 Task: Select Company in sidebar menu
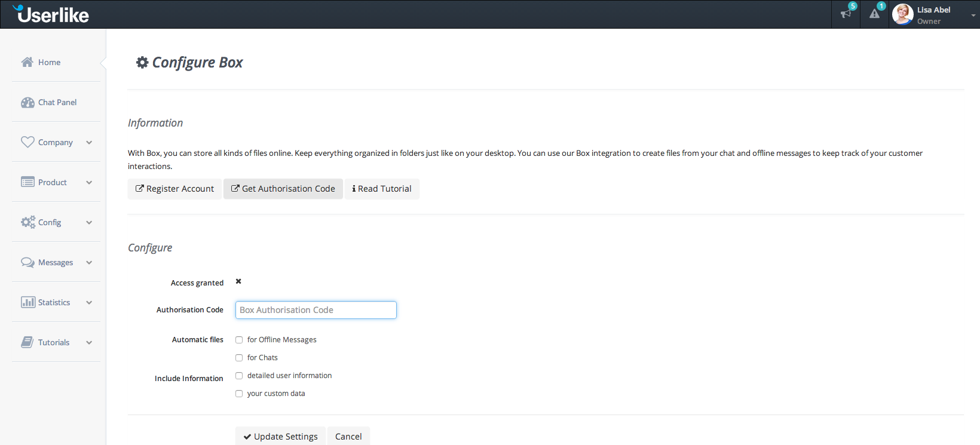pos(56,142)
